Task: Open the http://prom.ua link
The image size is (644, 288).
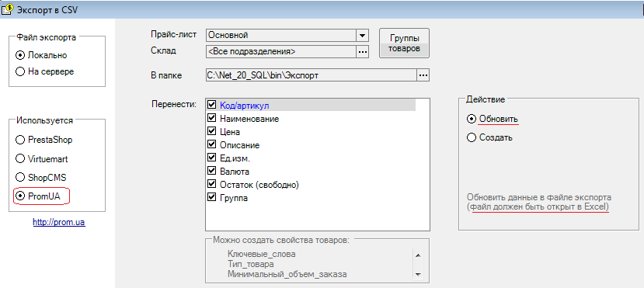Action: tap(59, 223)
